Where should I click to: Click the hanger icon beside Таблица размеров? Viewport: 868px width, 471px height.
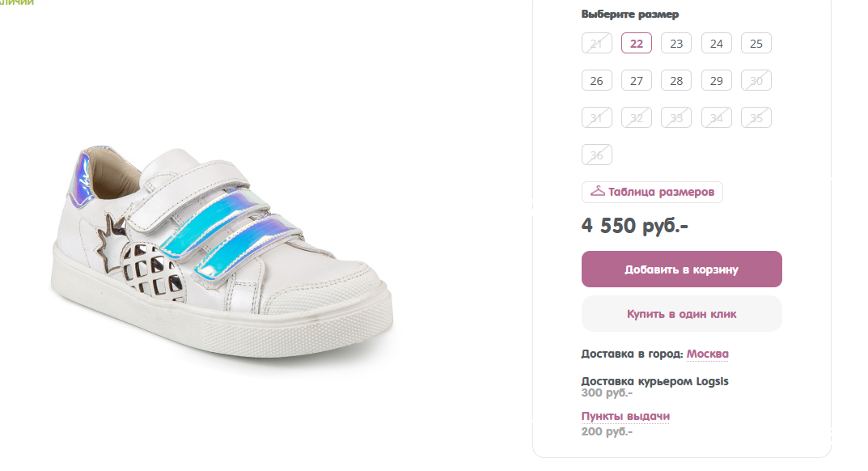tap(598, 192)
